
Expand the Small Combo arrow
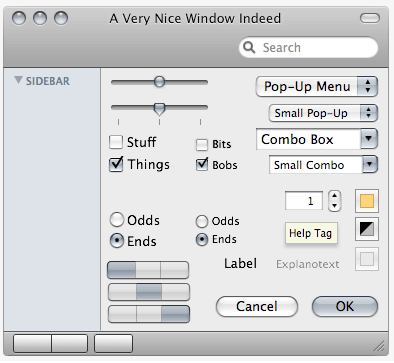click(370, 164)
